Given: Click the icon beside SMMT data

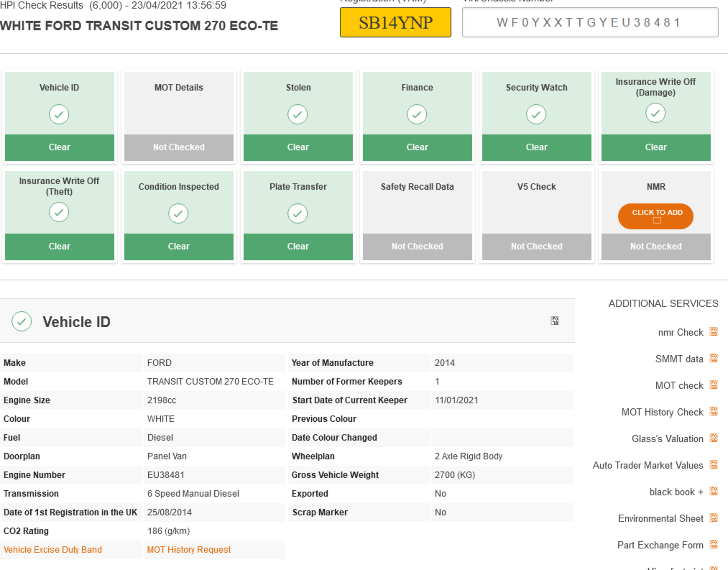Looking at the screenshot, I should point(714,358).
